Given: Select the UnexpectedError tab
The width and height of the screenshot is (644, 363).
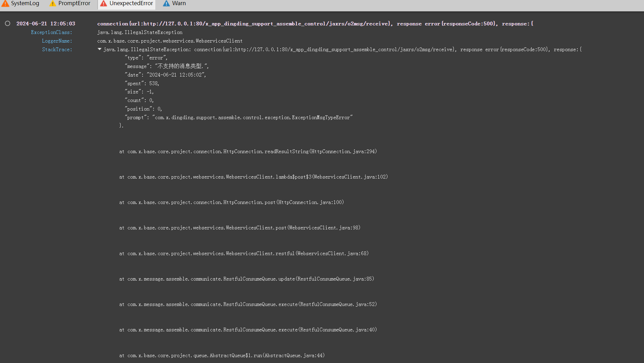Looking at the screenshot, I should coord(127,3).
